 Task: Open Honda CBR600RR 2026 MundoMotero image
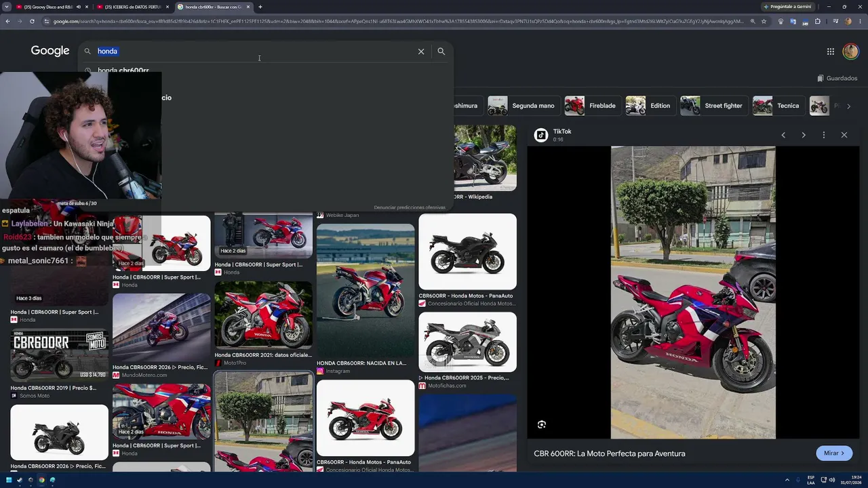pos(161,327)
